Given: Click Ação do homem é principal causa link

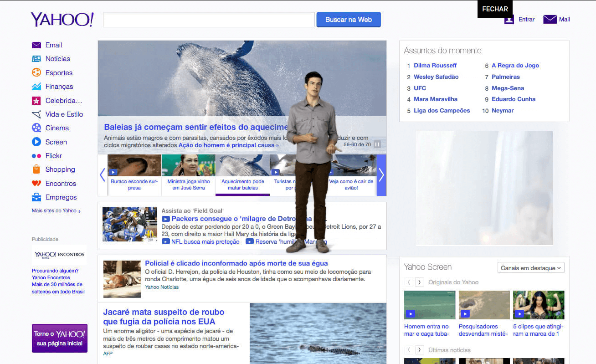Looking at the screenshot, I should [228, 145].
